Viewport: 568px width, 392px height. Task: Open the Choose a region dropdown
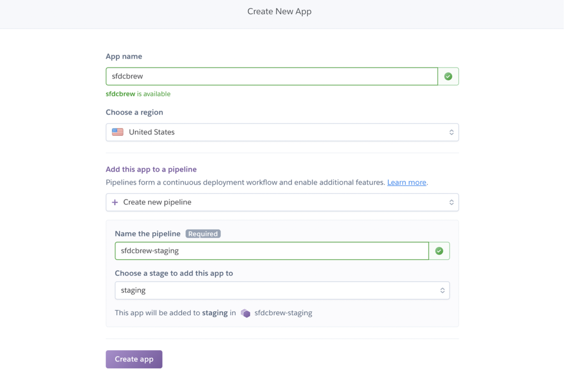tap(282, 132)
